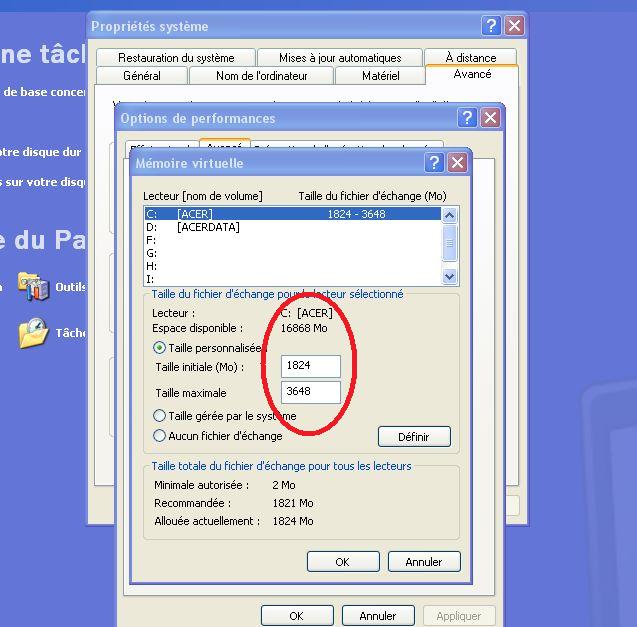Click the drive list scrollbar thumb
637x627 pixels.
(449, 243)
